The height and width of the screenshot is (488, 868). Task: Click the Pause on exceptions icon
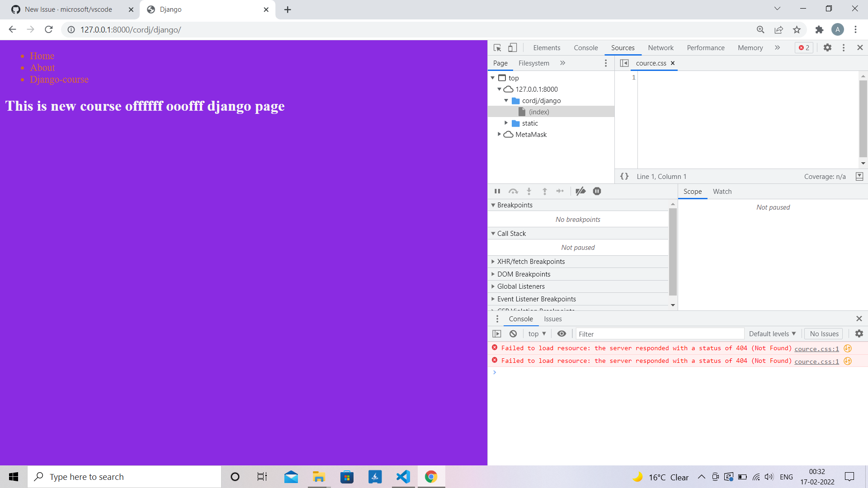coord(597,191)
